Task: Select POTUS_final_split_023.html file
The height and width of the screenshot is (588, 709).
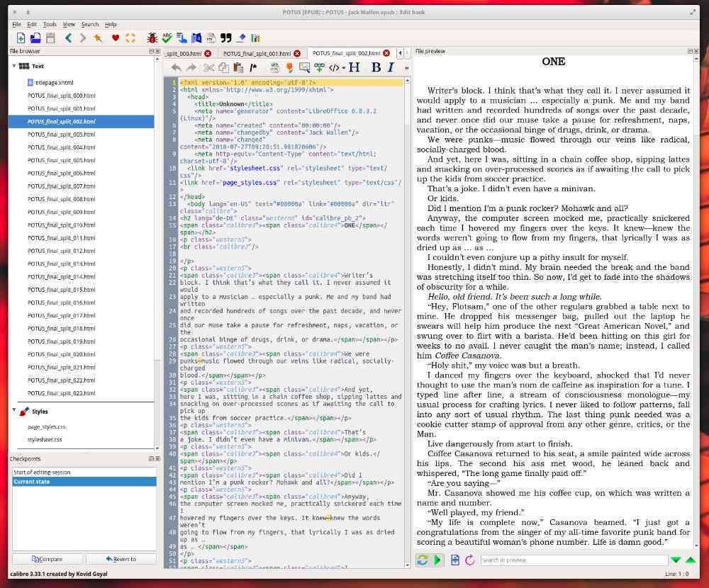Action: click(x=62, y=393)
